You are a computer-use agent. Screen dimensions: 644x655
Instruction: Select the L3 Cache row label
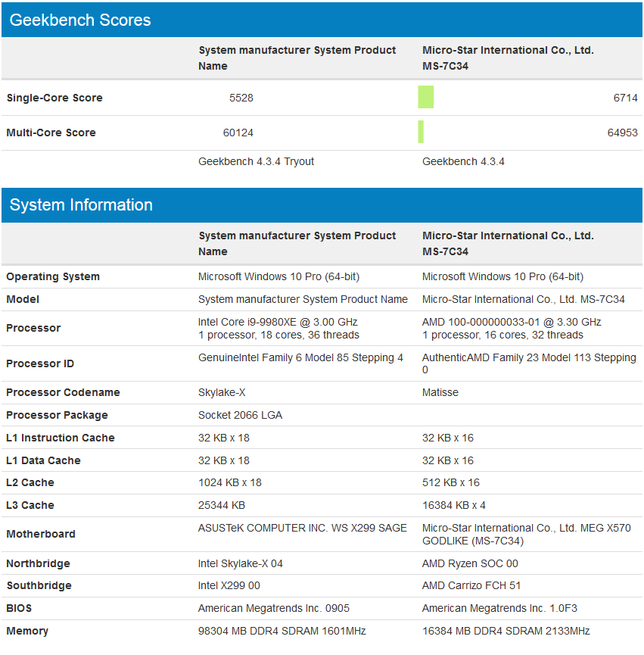coord(30,505)
